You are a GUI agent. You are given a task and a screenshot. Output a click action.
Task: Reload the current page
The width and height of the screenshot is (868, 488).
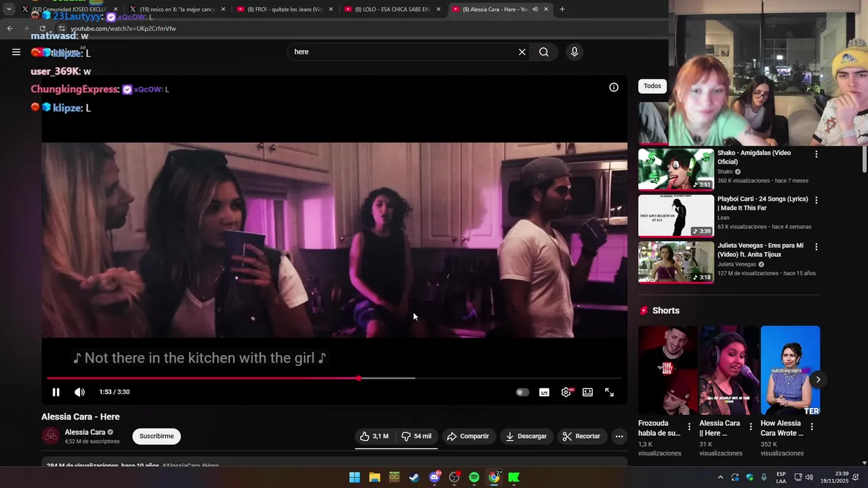point(43,28)
